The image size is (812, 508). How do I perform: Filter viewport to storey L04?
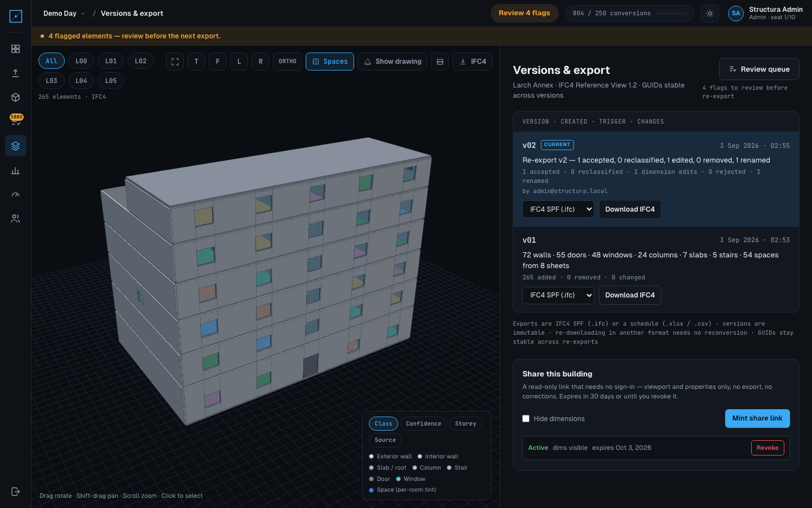pyautogui.click(x=81, y=81)
